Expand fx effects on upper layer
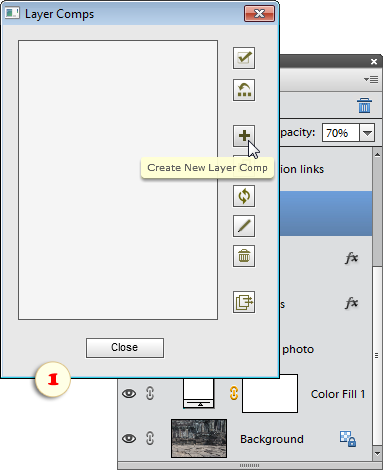The width and height of the screenshot is (383, 470). tap(351, 257)
